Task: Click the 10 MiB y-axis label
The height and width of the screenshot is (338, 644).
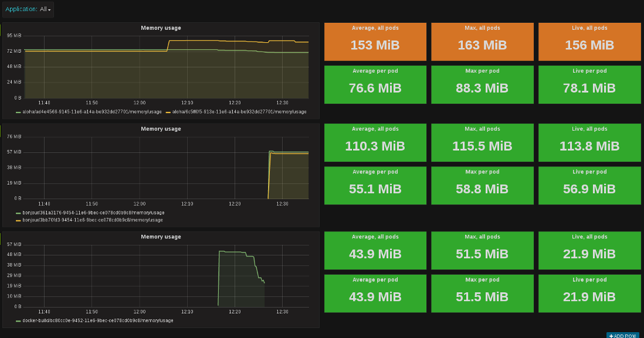Action: click(x=14, y=296)
